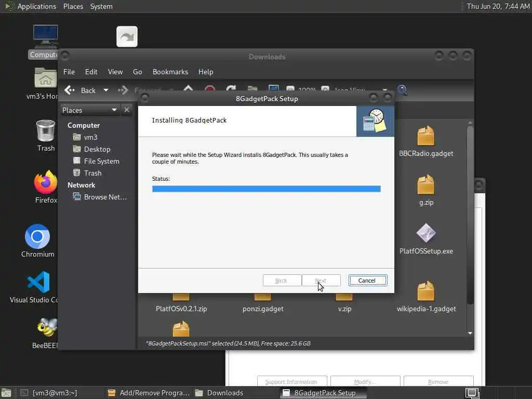This screenshot has width=532, height=399.
Task: Open the Icon View mode dropdown
Action: tap(385, 90)
